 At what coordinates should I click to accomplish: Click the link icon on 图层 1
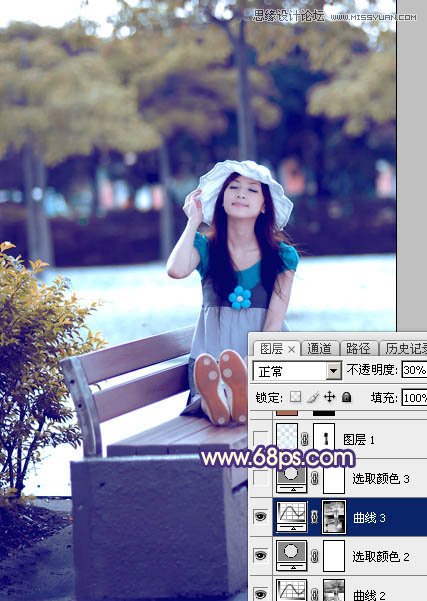pyautogui.click(x=305, y=439)
